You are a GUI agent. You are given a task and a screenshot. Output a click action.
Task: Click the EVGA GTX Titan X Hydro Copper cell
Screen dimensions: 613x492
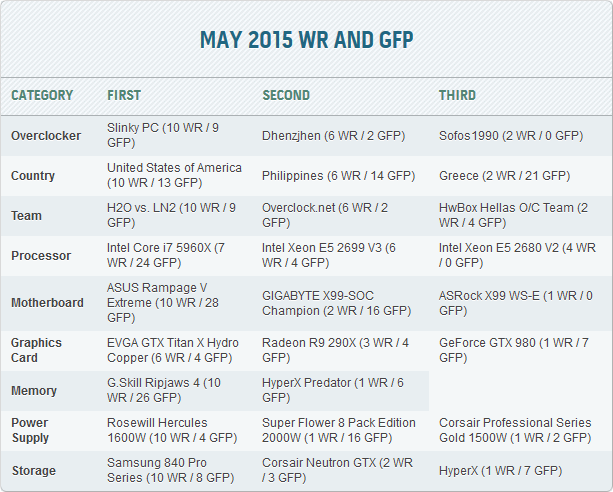point(173,350)
